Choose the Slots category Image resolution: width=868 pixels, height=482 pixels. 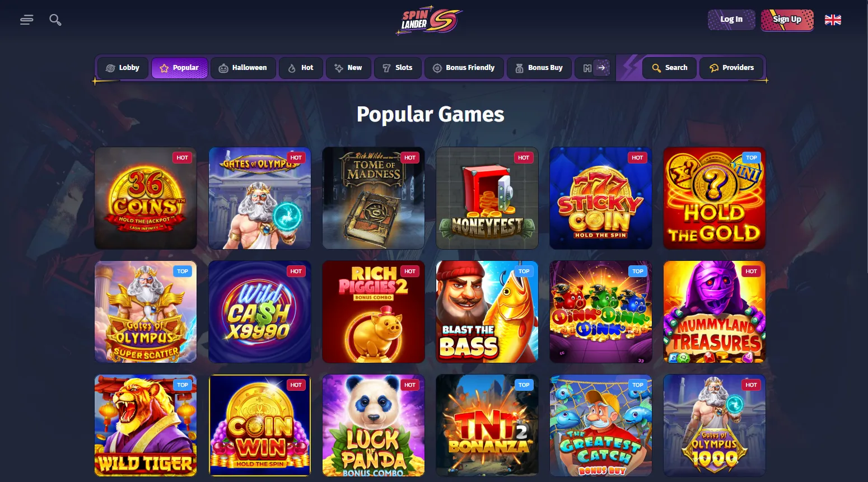(x=397, y=68)
